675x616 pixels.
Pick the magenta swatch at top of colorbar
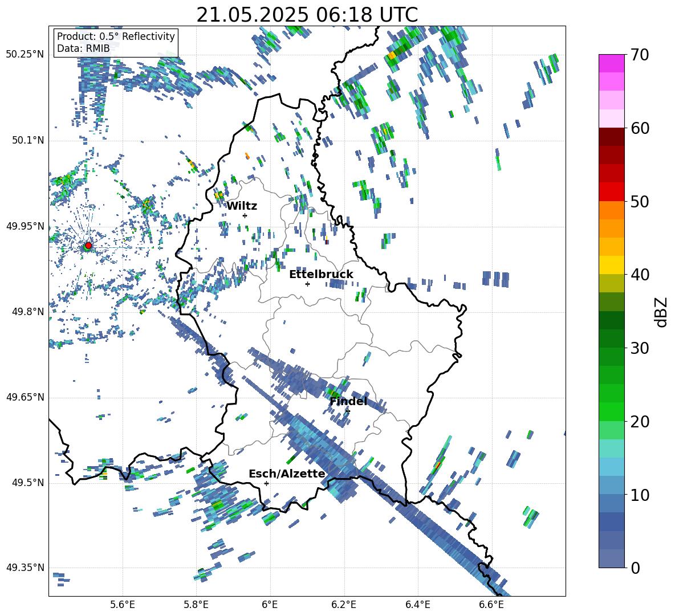(611, 63)
